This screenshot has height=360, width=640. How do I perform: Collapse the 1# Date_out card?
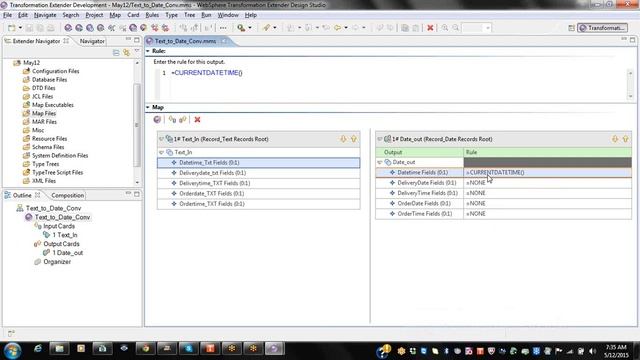pos(380,139)
